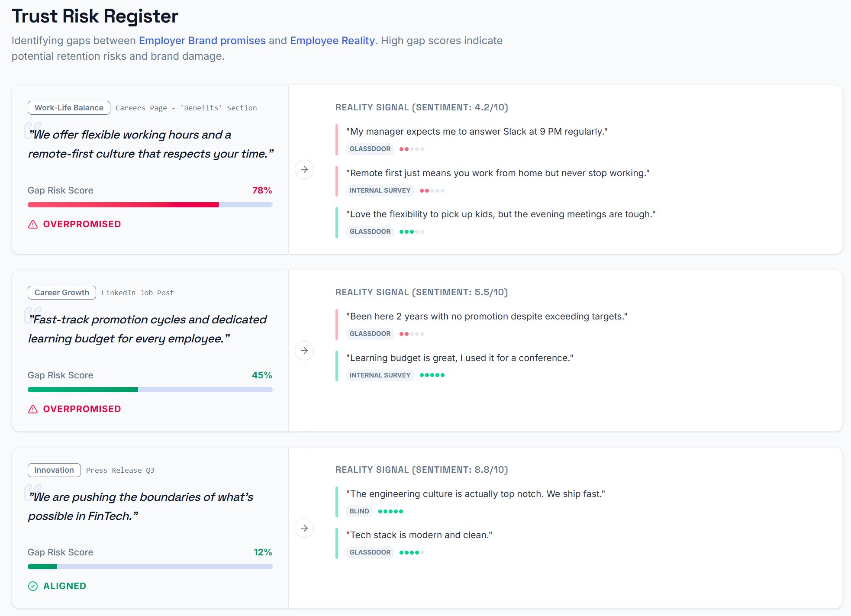Click the 78% Gap Risk Score progress bar
This screenshot has height=616, width=851.
coord(150,204)
